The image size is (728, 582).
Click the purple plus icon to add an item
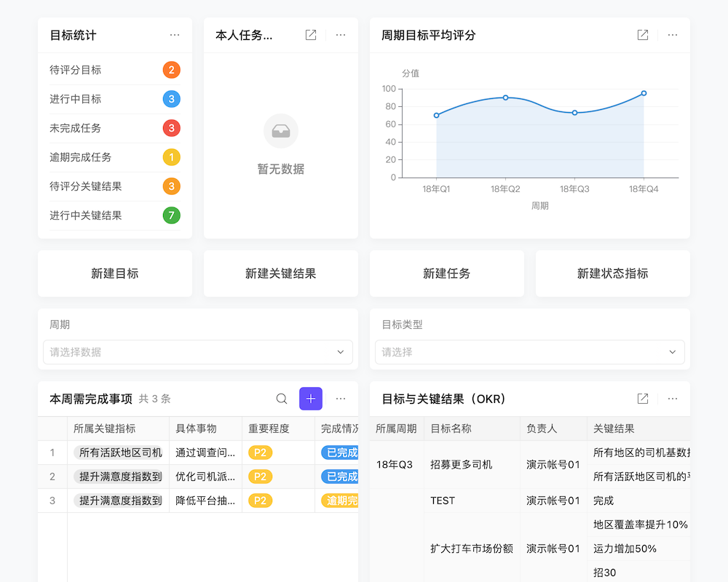311,399
